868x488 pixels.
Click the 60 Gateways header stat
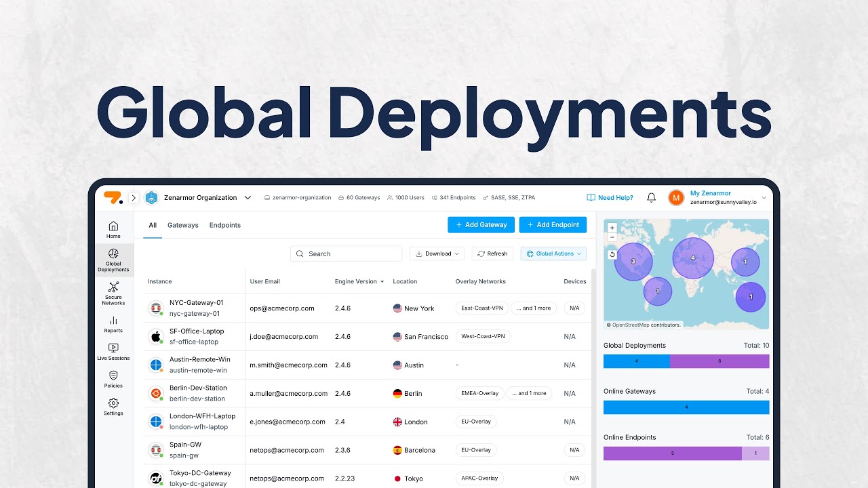click(x=359, y=198)
